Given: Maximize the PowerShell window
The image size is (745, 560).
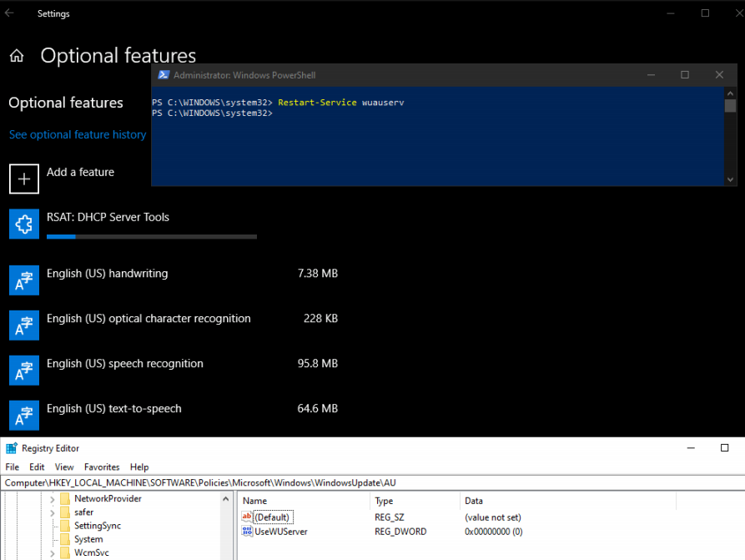Looking at the screenshot, I should pos(685,74).
